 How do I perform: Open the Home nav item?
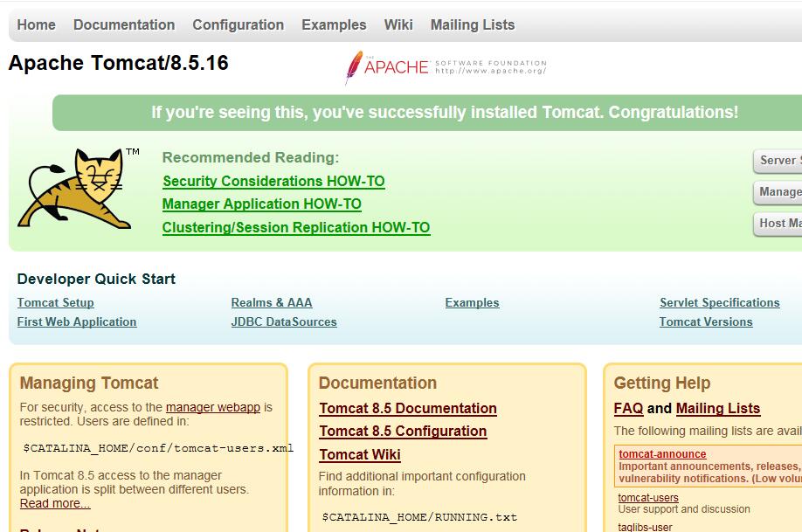37,24
